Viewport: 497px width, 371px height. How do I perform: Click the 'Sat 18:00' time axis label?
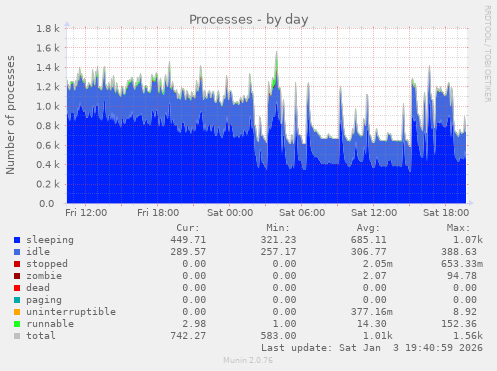(446, 213)
